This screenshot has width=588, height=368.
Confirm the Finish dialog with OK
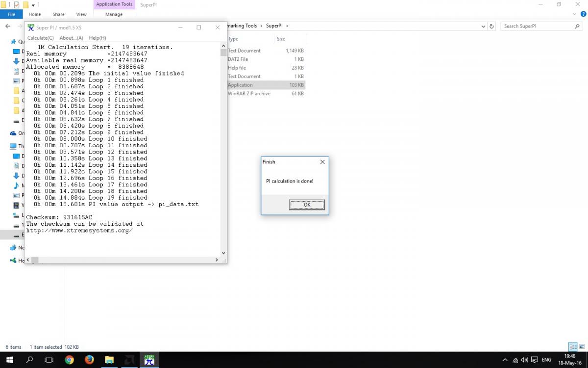click(x=307, y=205)
